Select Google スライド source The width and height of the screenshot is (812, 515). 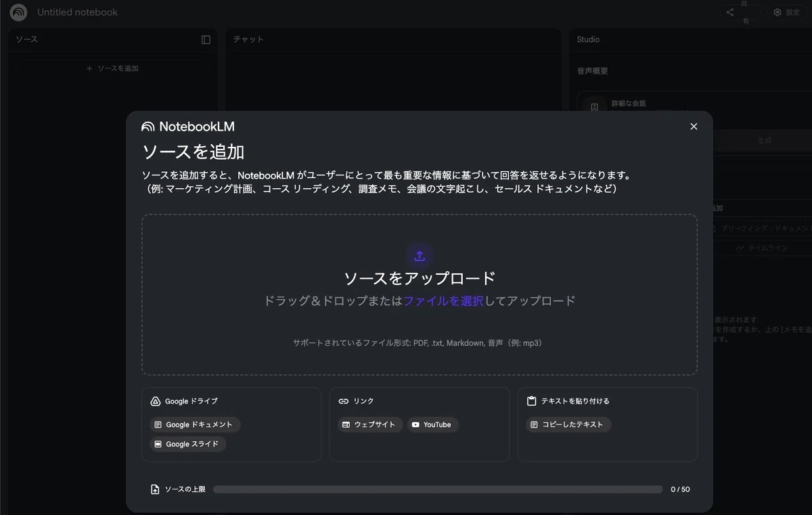188,444
